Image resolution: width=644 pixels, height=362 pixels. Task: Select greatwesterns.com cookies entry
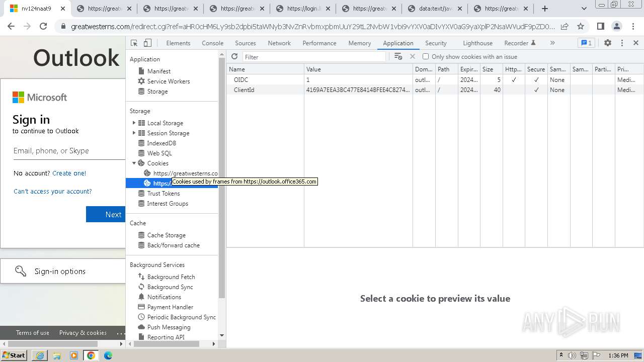tap(181, 173)
